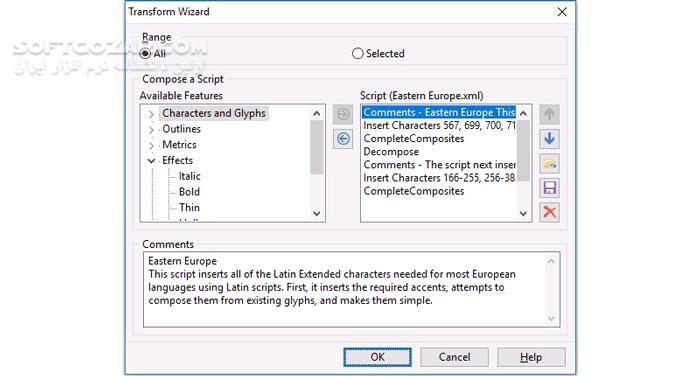
Task: Select 'Insert Characters 567, 699, 700' script line
Action: click(x=439, y=125)
